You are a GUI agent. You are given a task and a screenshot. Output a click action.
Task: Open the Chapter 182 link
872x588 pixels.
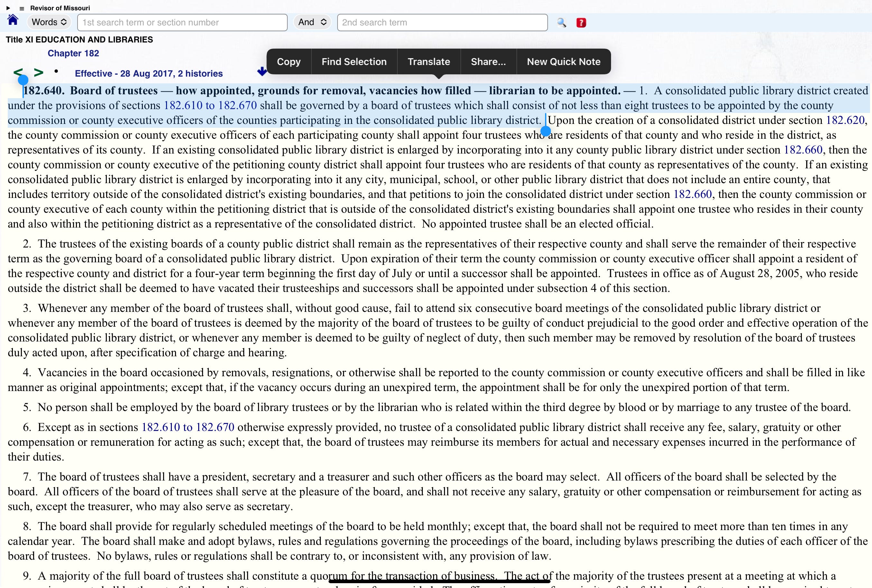click(73, 53)
